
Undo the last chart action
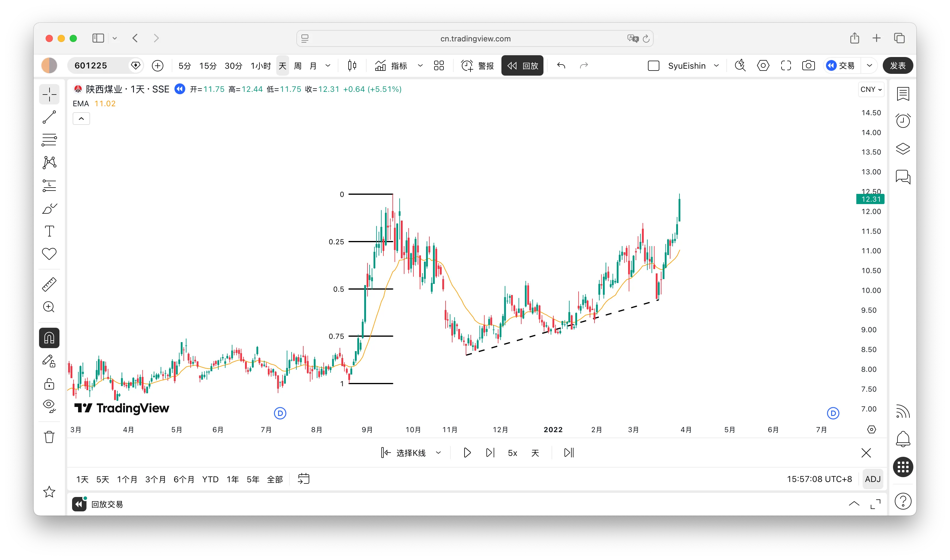point(561,66)
